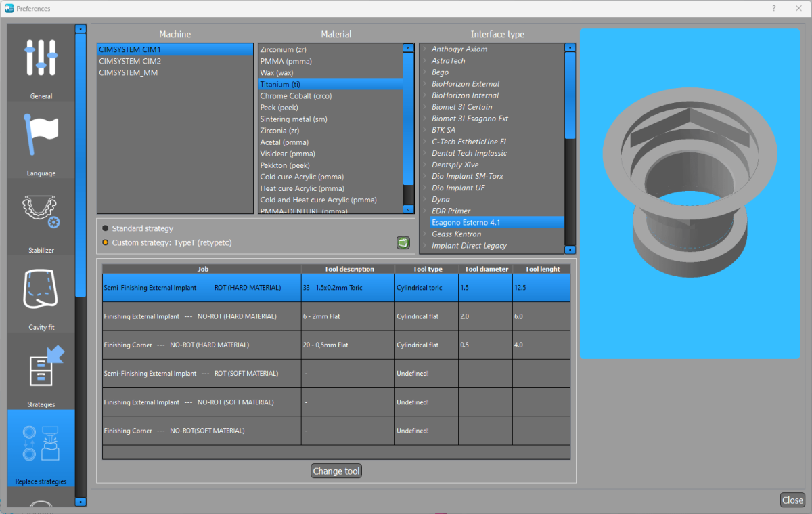Select Finishing Corner NO-ROT (HARD MATERIAL) row
Image resolution: width=812 pixels, height=514 pixels.
coord(336,345)
